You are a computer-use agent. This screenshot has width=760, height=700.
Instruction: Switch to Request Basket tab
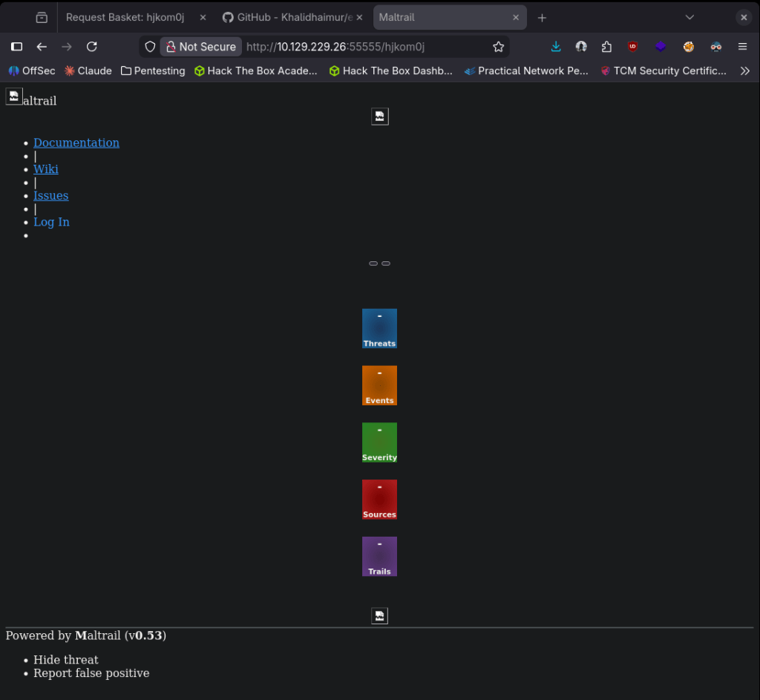pyautogui.click(x=125, y=17)
